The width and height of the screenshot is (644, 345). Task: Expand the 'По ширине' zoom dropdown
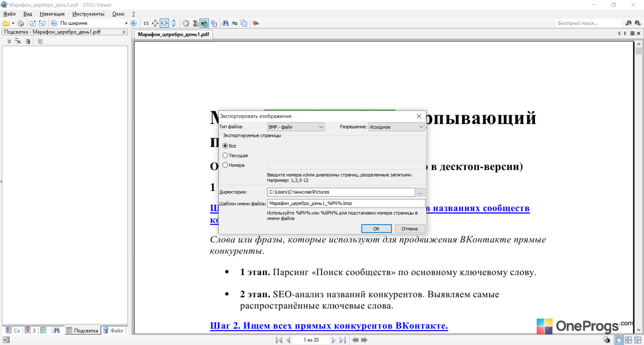point(126,23)
